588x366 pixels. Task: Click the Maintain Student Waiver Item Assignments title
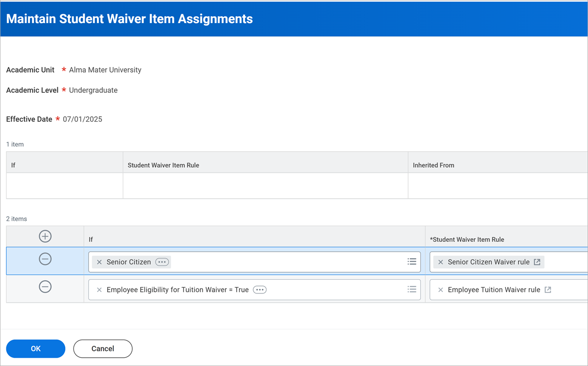click(129, 19)
